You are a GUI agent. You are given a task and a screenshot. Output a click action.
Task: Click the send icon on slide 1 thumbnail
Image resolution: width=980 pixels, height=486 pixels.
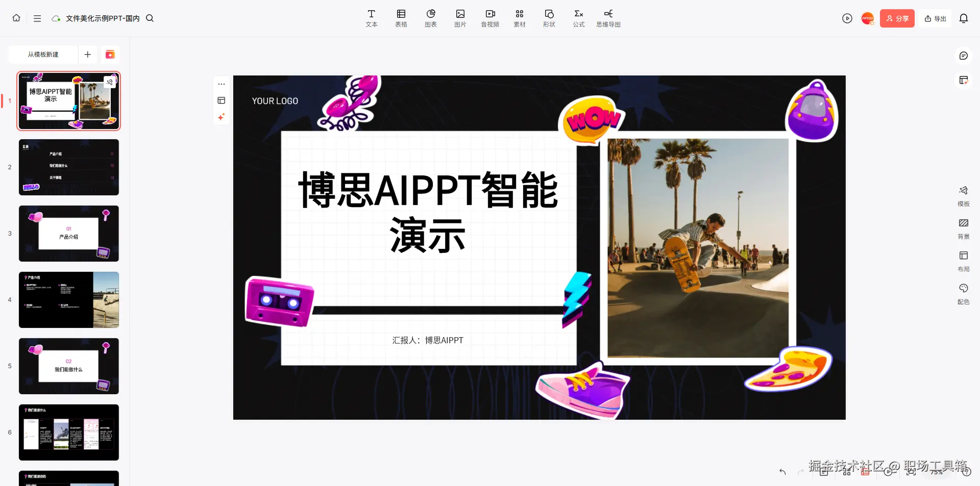110,82
